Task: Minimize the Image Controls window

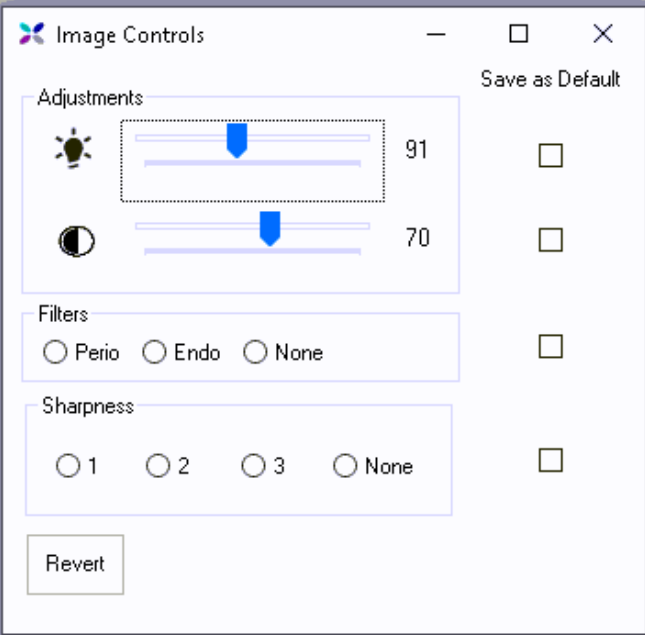Action: click(x=435, y=35)
